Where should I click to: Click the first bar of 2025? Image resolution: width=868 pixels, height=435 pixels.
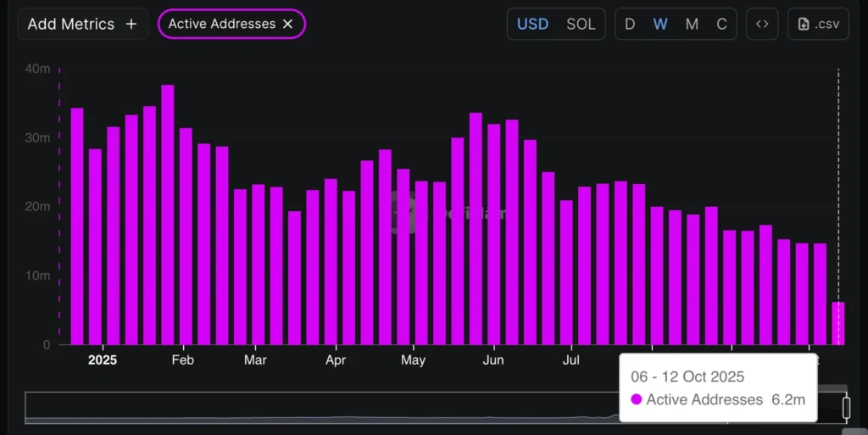coord(77,226)
